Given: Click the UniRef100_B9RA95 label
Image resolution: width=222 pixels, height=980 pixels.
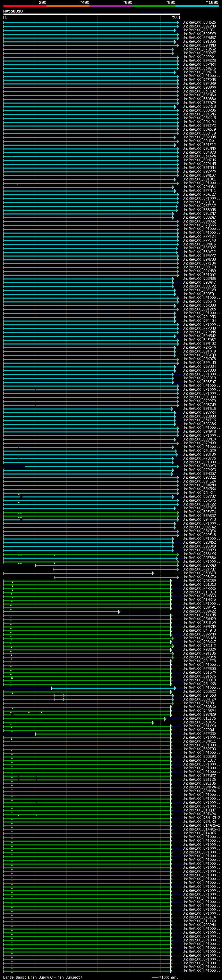Looking at the screenshot, I should (199, 137).
